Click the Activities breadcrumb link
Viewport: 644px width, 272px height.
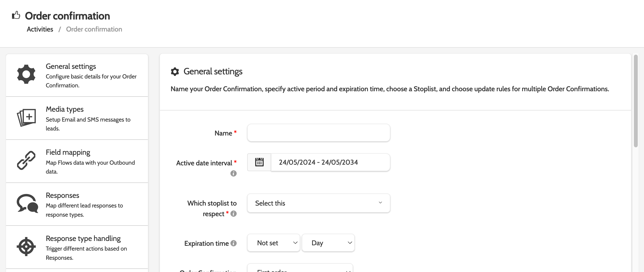[40, 29]
